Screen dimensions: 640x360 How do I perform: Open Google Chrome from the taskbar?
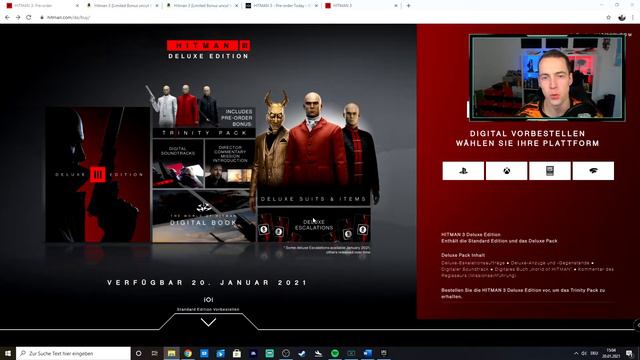[x=188, y=353]
